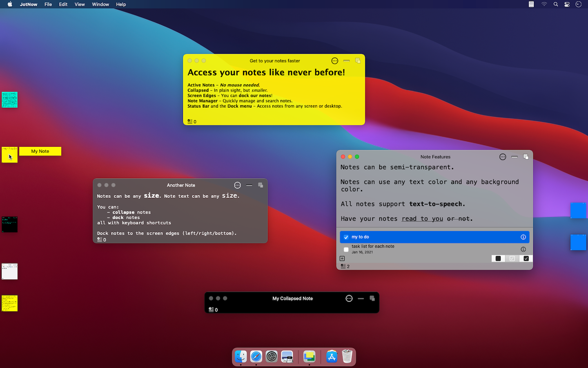Show info for 'task list for each note'

(523, 249)
